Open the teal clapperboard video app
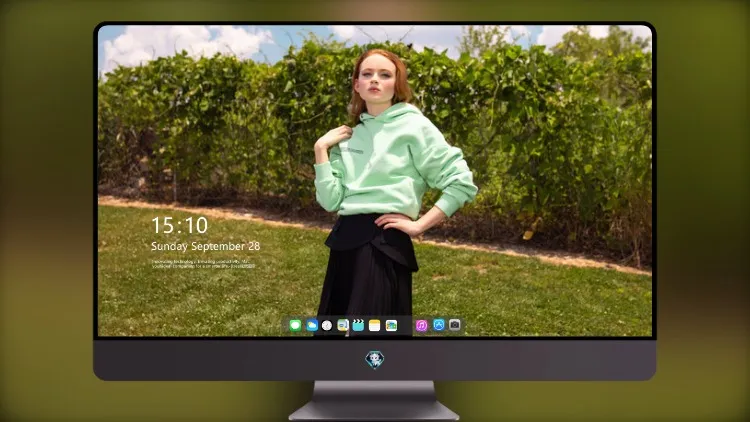The width and height of the screenshot is (750, 422). (x=358, y=326)
